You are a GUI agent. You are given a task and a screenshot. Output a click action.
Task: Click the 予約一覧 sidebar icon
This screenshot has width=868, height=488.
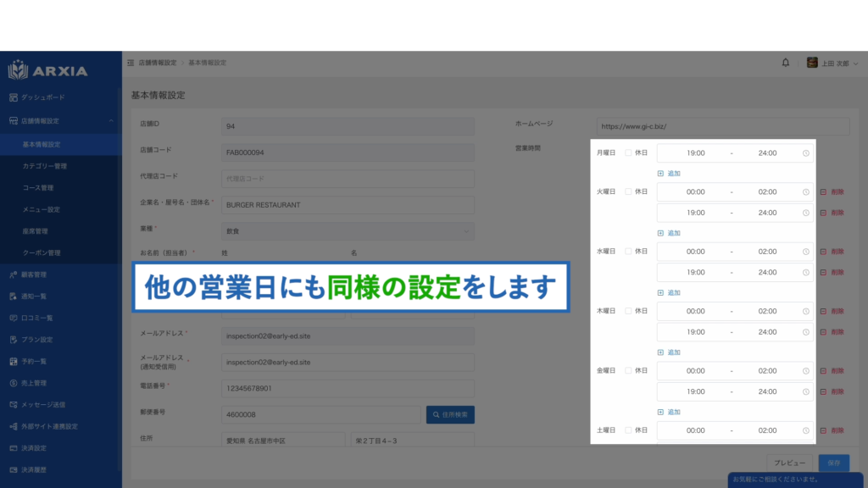[x=14, y=361]
